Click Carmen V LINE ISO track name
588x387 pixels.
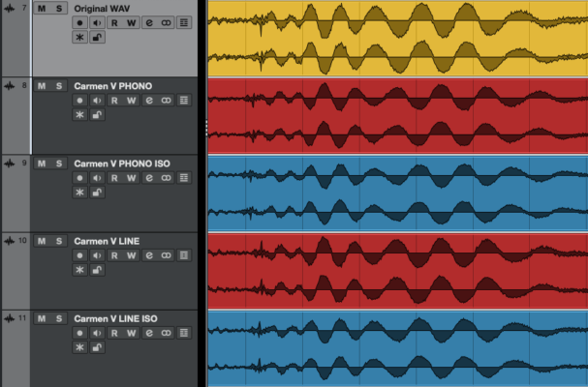(x=116, y=318)
